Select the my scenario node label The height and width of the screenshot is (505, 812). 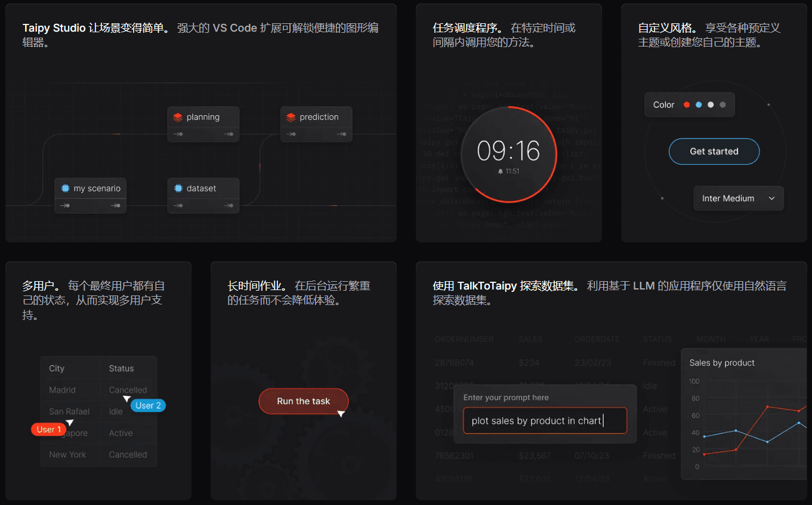coord(97,188)
